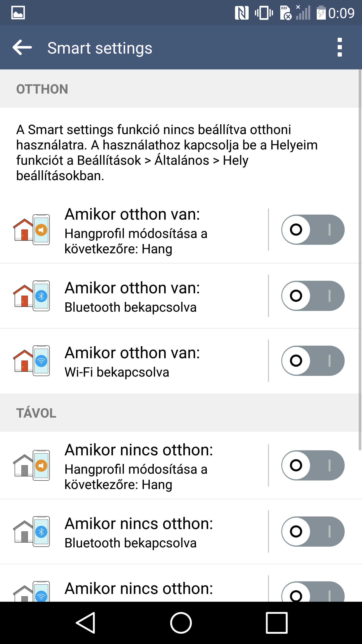
Task: Enable Wi-Fi when at home switch
Action: 313,360
